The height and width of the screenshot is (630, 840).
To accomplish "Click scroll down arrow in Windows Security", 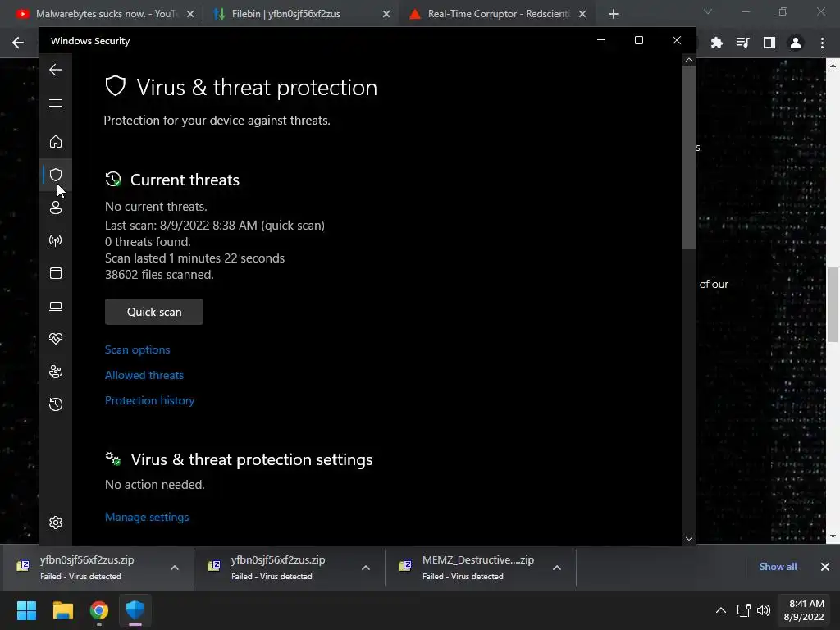I will pos(689,538).
